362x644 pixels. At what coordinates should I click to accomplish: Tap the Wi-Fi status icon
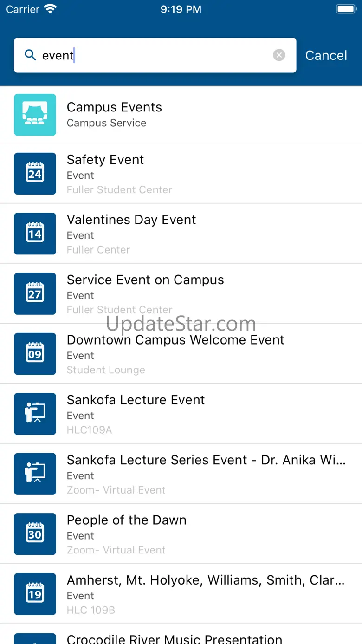pyautogui.click(x=50, y=9)
